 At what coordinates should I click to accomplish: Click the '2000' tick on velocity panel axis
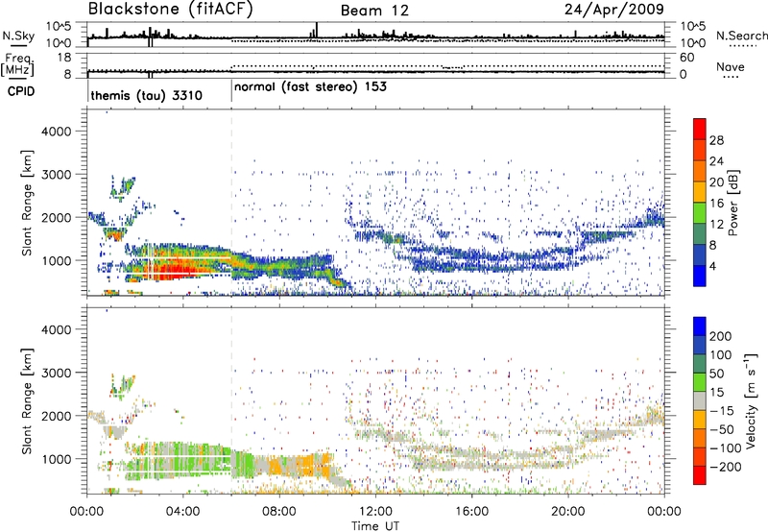tap(57, 416)
